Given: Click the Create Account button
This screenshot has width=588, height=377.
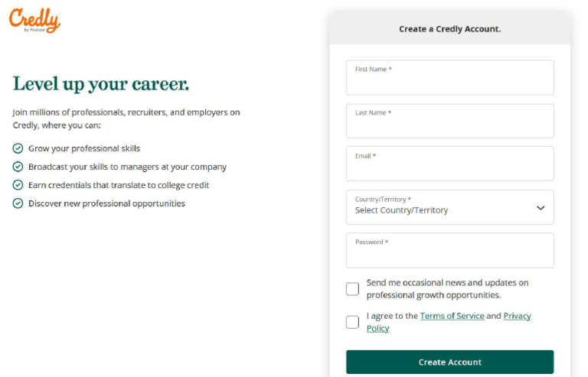Looking at the screenshot, I should (449, 362).
